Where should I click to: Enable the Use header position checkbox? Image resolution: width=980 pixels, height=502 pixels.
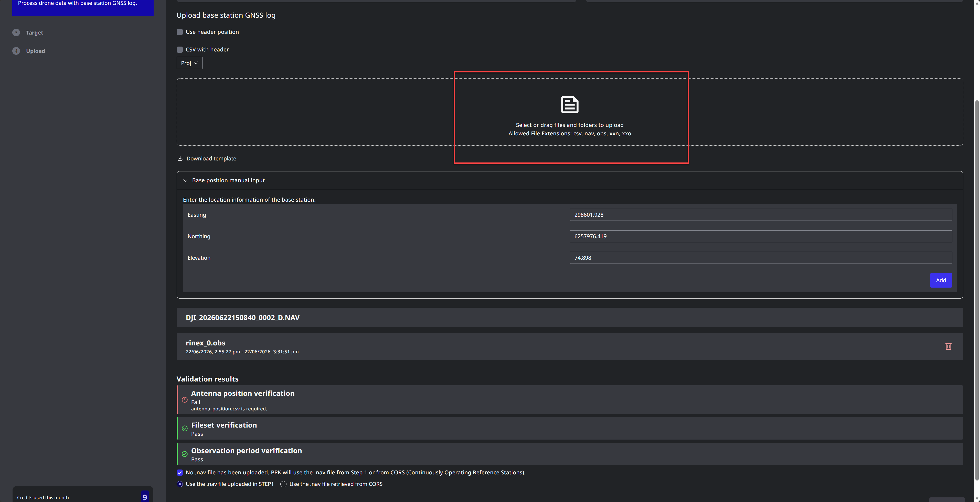pos(179,32)
